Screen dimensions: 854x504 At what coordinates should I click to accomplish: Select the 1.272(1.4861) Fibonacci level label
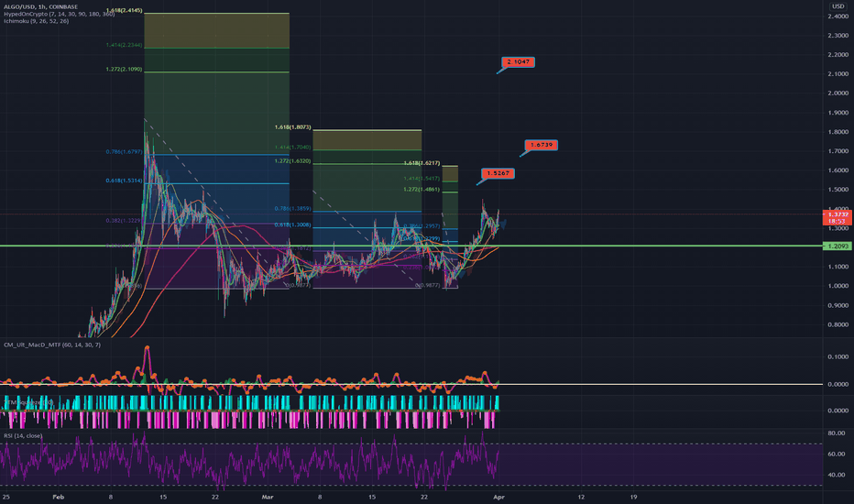click(x=422, y=190)
